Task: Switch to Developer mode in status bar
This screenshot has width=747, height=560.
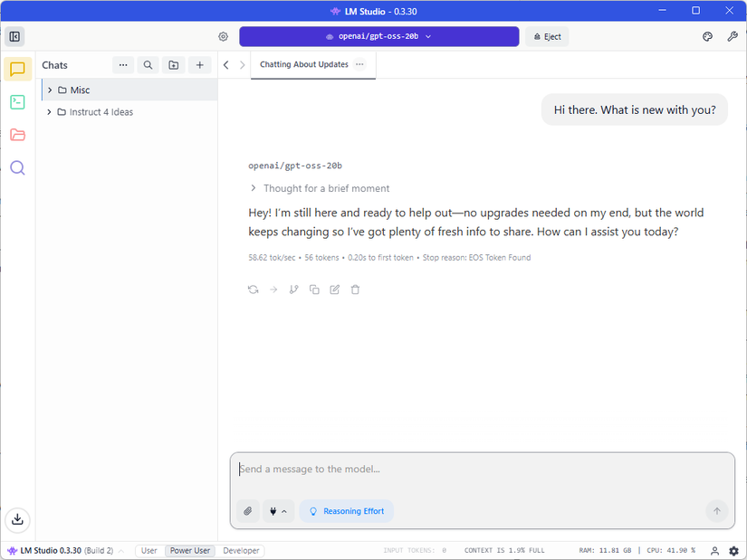Action: click(x=240, y=550)
